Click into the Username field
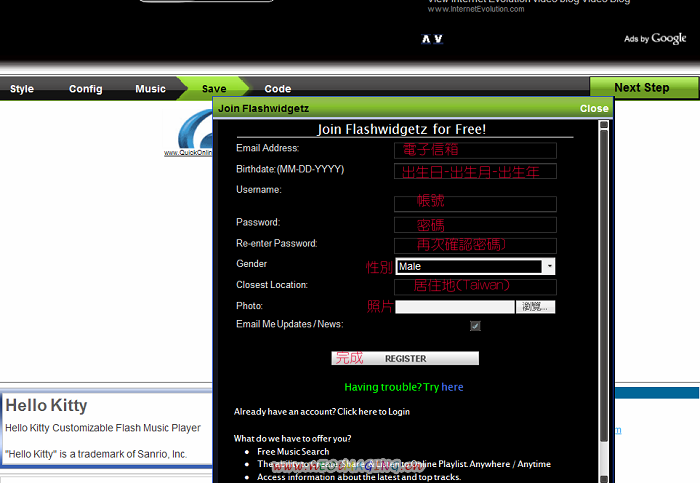The image size is (700, 483). click(x=475, y=204)
